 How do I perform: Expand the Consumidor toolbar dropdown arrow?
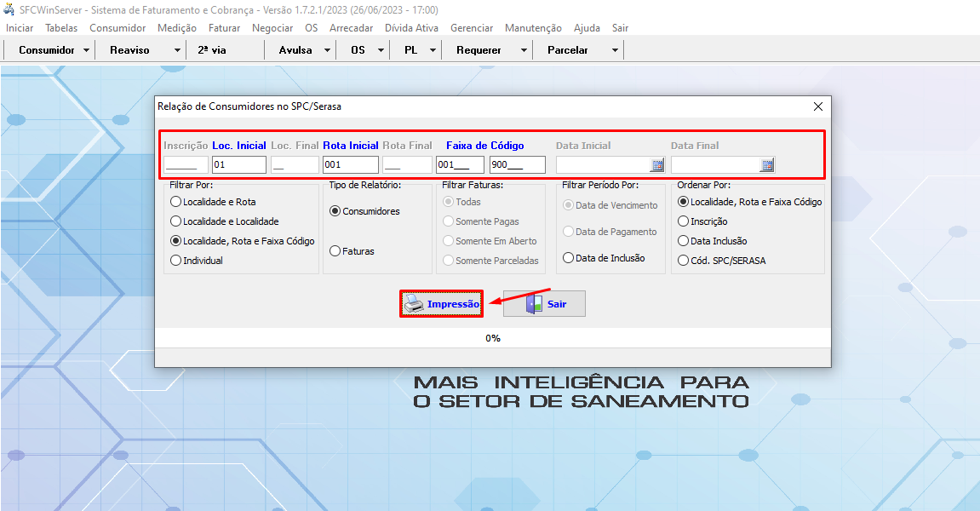[87, 50]
